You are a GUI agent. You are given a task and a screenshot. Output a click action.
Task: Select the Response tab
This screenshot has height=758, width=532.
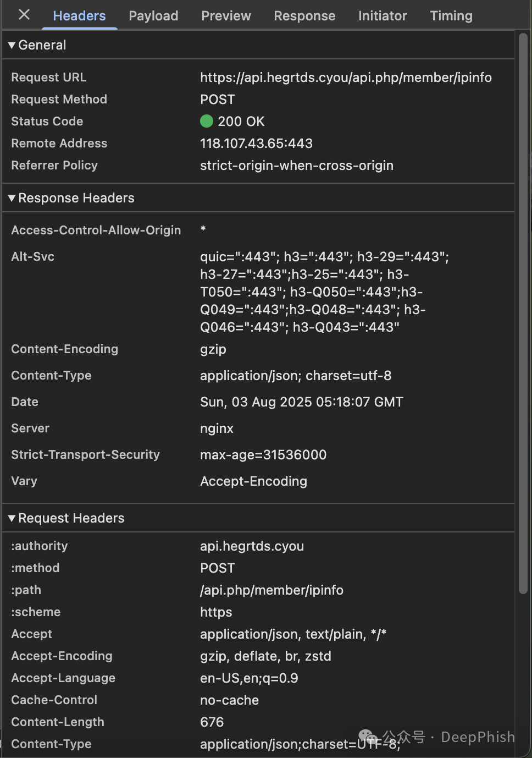point(304,16)
